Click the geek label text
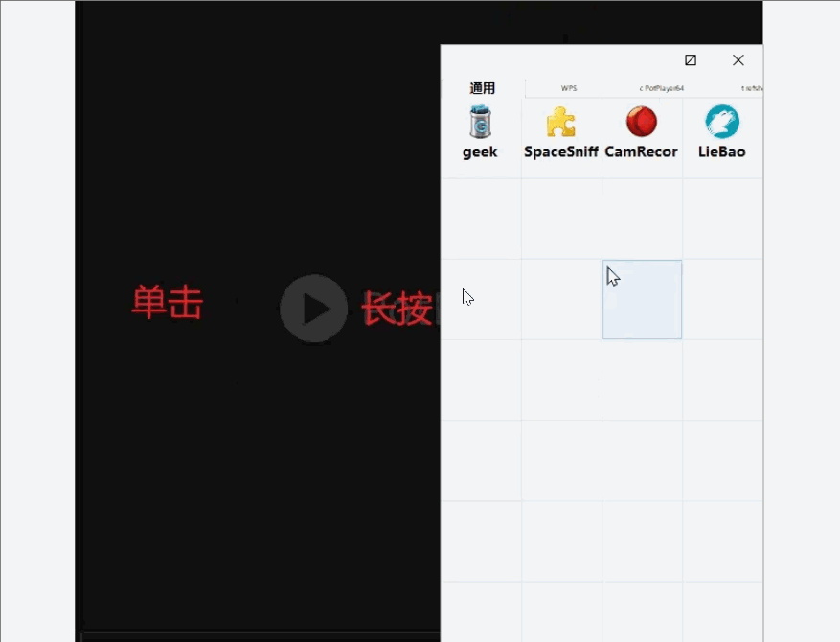Viewport: 840px width, 642px height. click(480, 151)
